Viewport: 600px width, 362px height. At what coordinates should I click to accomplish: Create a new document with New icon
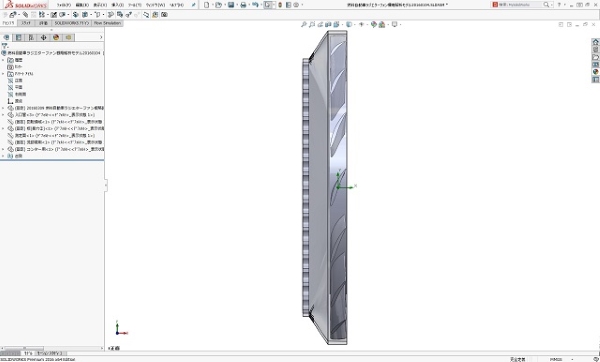[x=207, y=5]
